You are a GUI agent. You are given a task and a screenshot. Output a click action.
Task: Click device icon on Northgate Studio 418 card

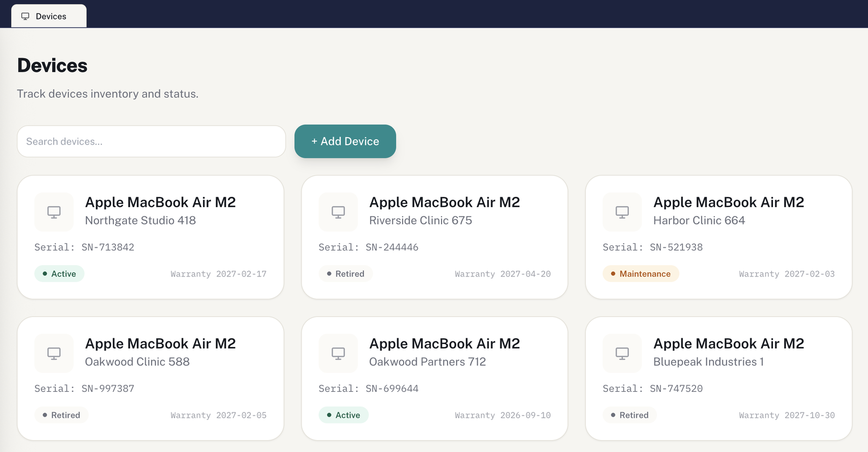click(54, 212)
